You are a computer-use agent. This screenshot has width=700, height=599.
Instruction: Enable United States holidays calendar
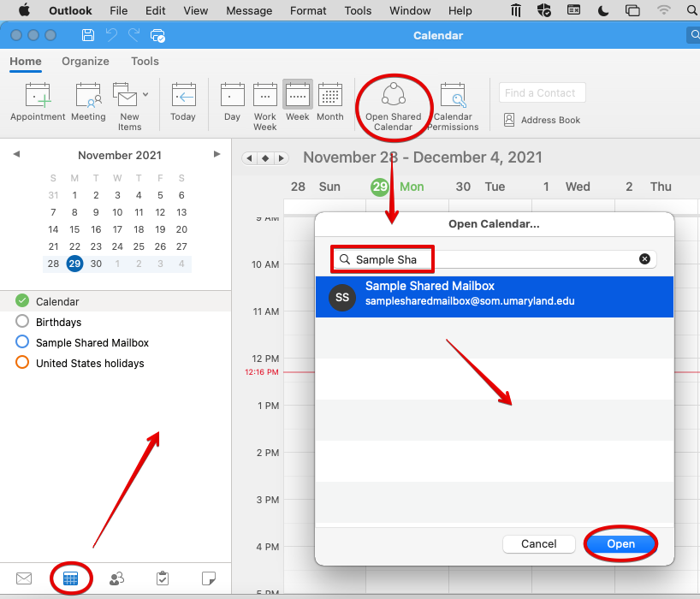[23, 363]
